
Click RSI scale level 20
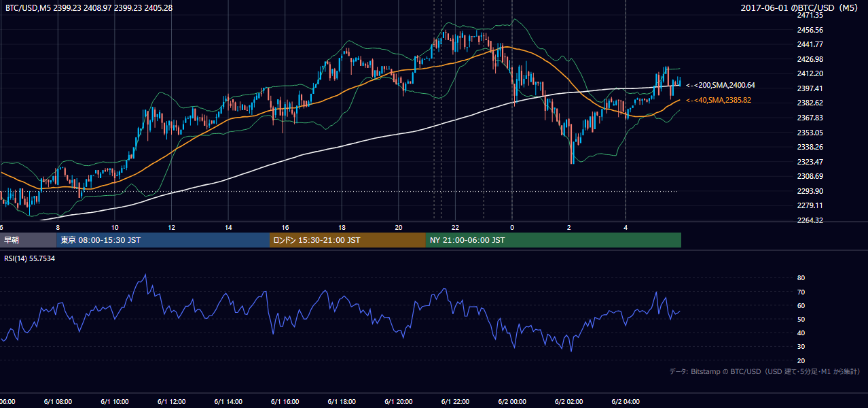tap(801, 360)
